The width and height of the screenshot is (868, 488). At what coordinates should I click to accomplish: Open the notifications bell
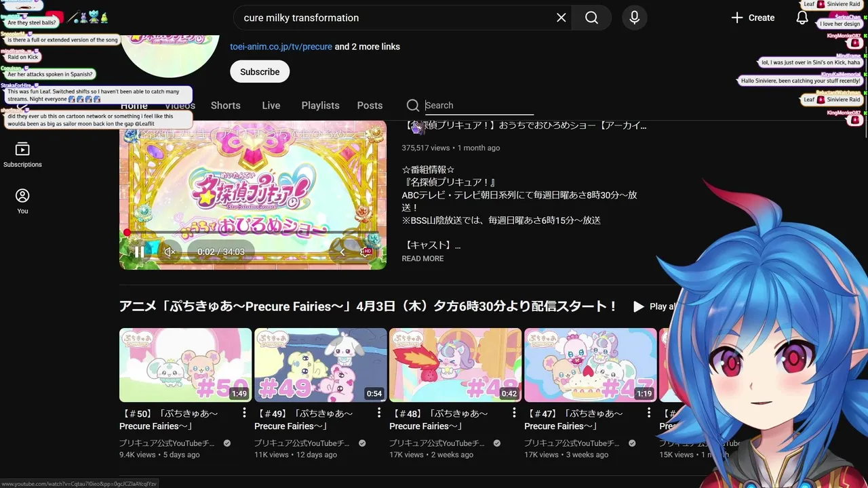click(802, 18)
